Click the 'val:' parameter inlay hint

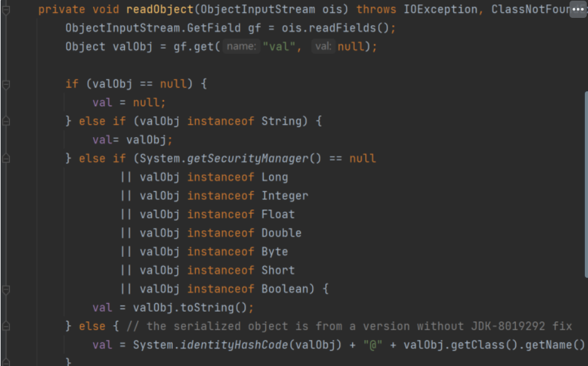[x=323, y=47]
